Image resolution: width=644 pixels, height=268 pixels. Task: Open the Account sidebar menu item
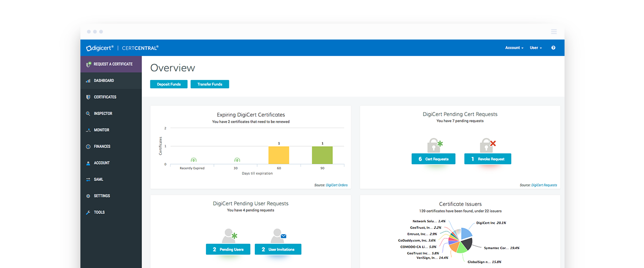(x=111, y=163)
